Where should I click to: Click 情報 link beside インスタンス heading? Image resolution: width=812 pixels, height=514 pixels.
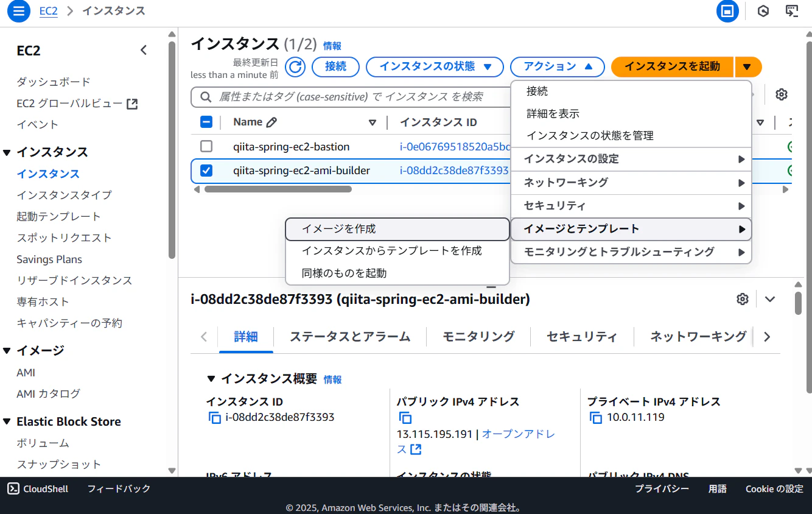(332, 46)
